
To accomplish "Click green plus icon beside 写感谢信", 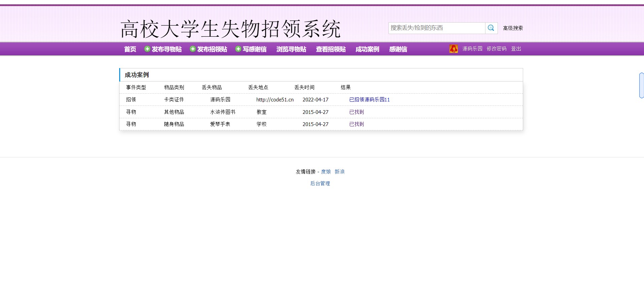I will (238, 49).
